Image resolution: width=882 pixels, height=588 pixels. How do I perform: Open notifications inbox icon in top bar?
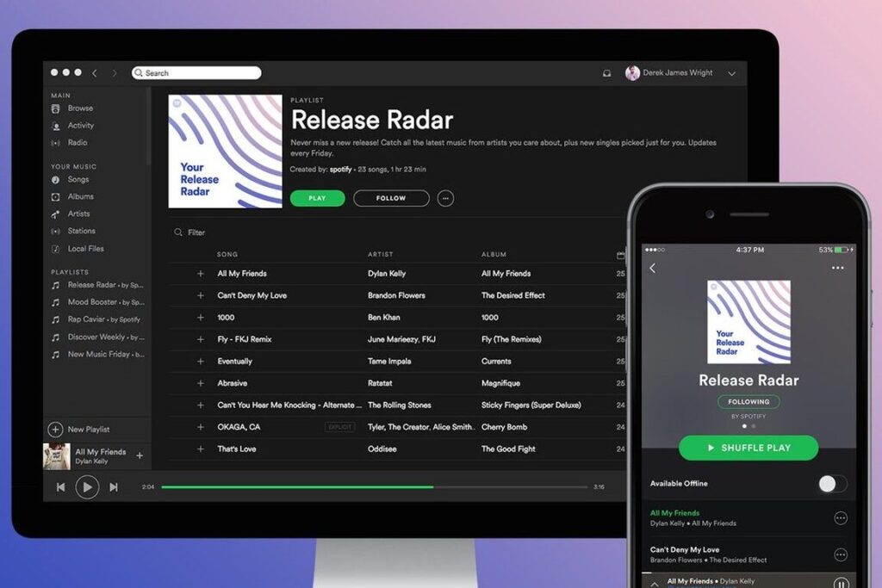(x=606, y=73)
